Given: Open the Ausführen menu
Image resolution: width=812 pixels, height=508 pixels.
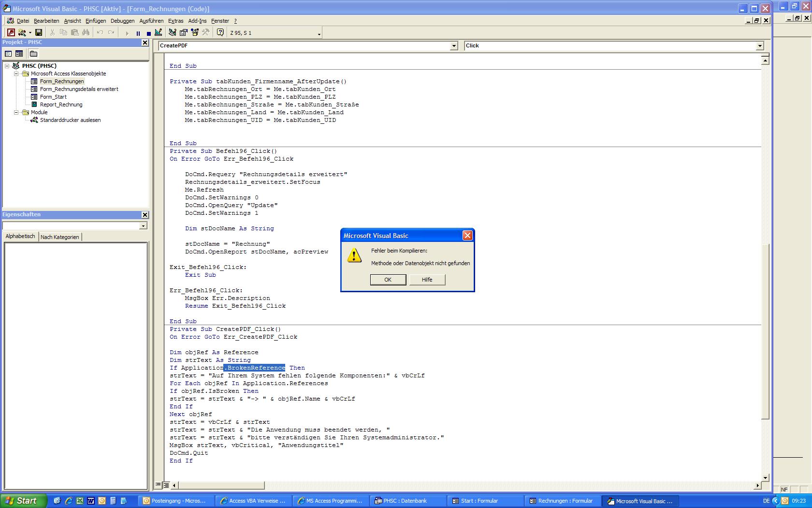Looking at the screenshot, I should [x=151, y=21].
